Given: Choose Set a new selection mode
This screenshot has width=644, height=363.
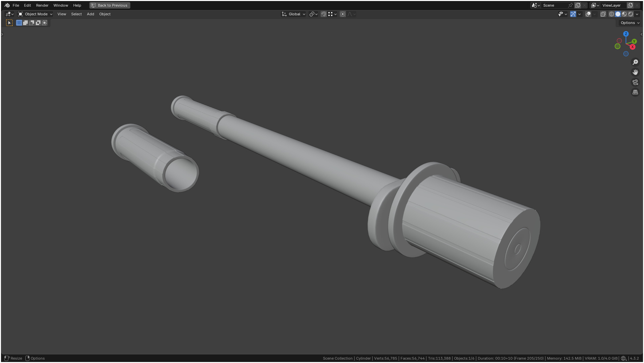Looking at the screenshot, I should 19,23.
